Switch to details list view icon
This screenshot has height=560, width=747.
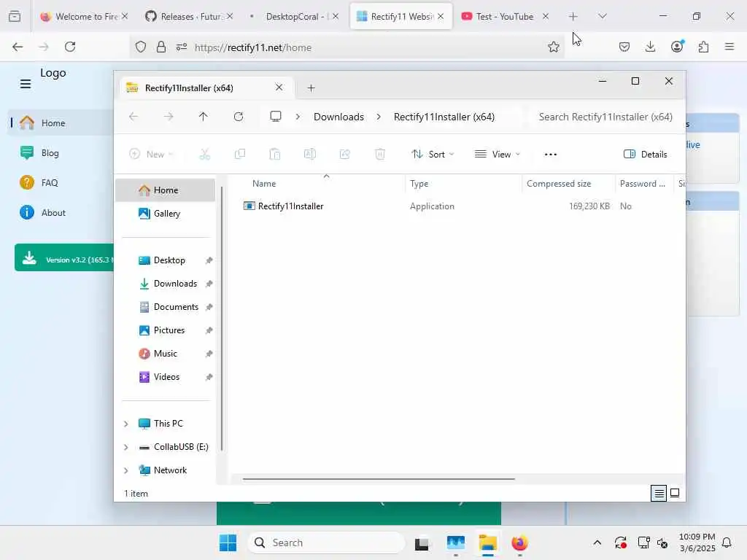(659, 494)
